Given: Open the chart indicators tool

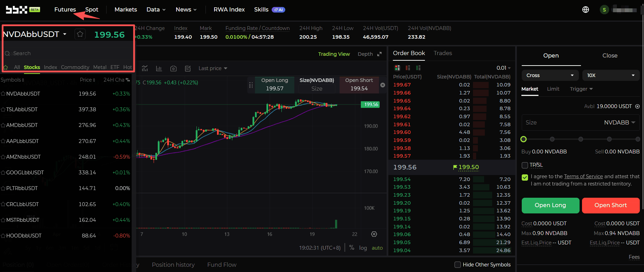Looking at the screenshot, I should 145,68.
